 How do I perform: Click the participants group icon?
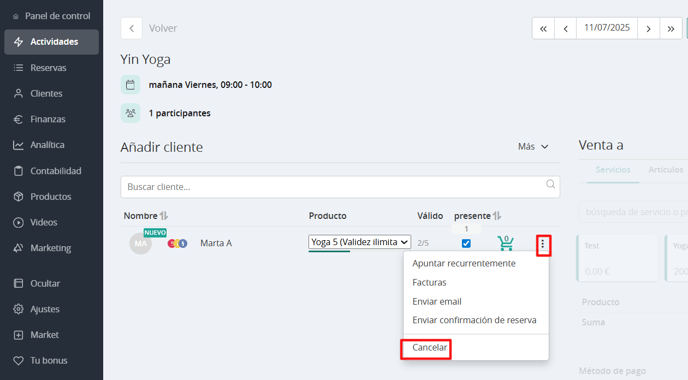pyautogui.click(x=130, y=113)
